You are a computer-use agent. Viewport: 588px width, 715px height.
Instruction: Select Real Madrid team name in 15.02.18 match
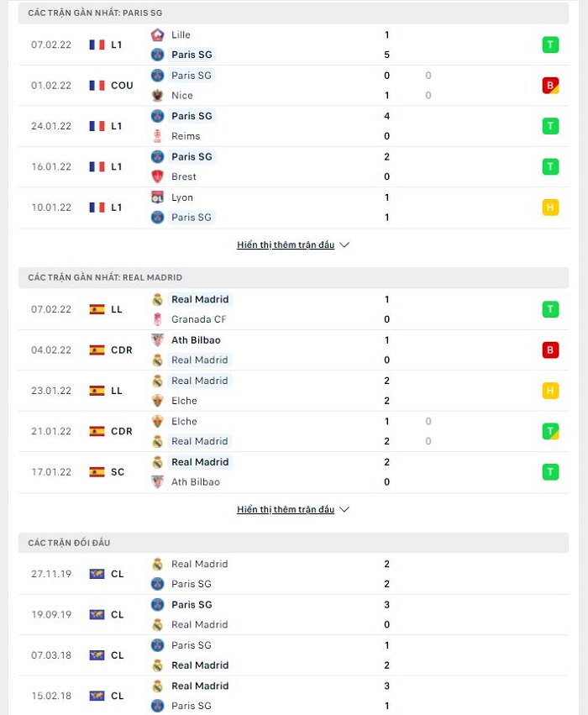click(x=200, y=686)
